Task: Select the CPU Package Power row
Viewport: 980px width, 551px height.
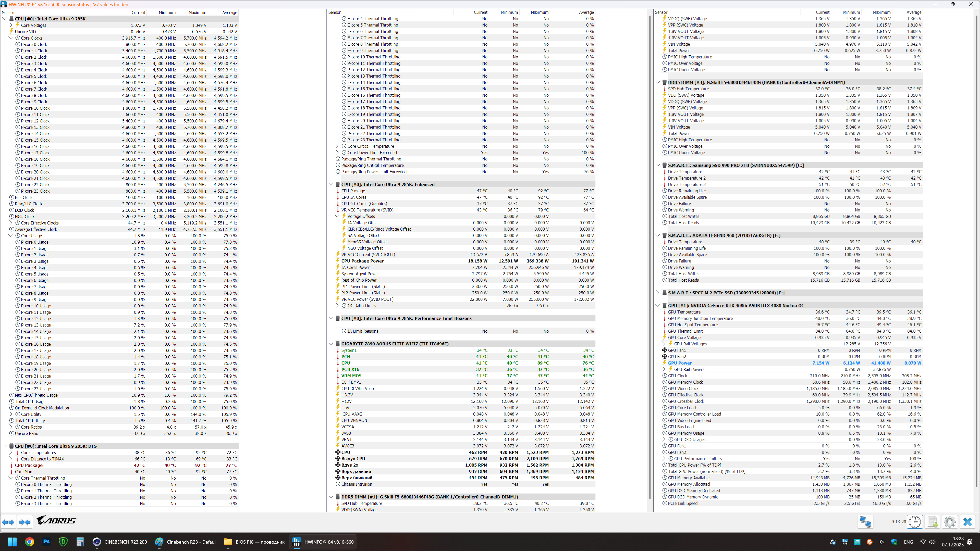Action: (363, 261)
